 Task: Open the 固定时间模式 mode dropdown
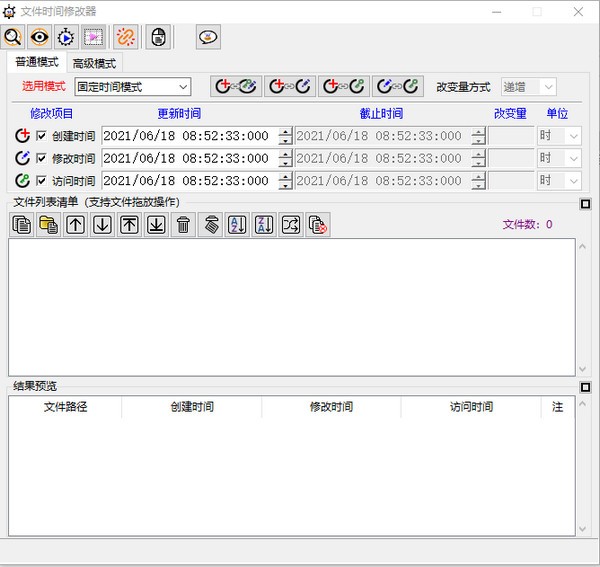(x=133, y=87)
